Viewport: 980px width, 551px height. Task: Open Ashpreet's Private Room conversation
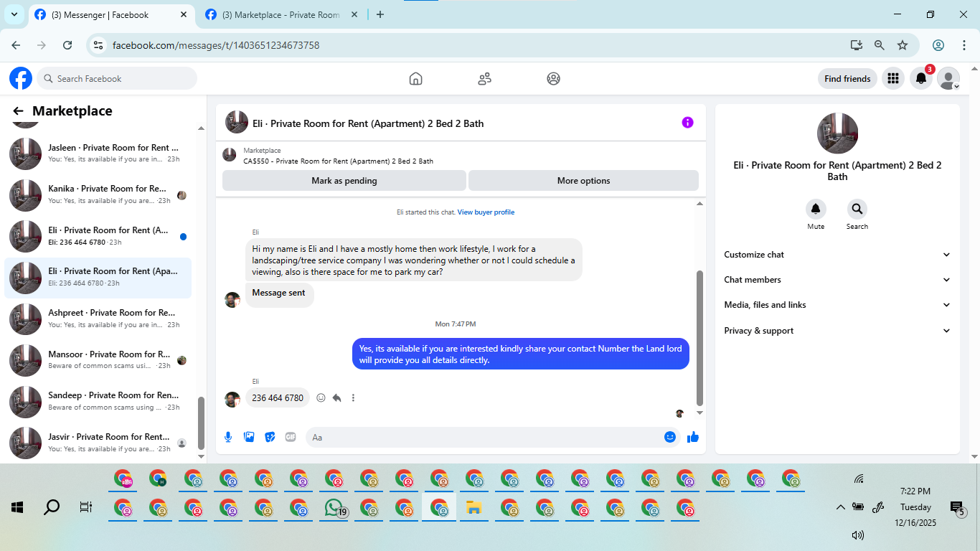98,319
